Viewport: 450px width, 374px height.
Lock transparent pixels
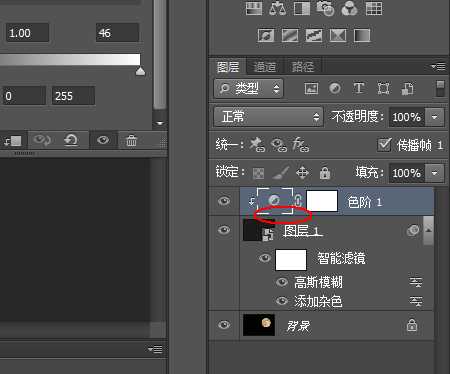tap(258, 173)
